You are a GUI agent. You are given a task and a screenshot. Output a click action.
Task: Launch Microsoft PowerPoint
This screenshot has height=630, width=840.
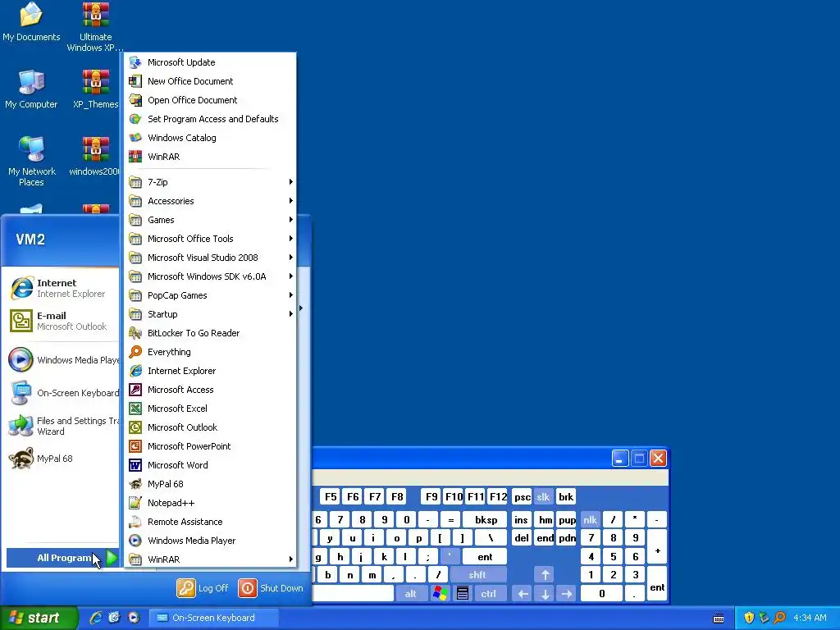[210, 446]
